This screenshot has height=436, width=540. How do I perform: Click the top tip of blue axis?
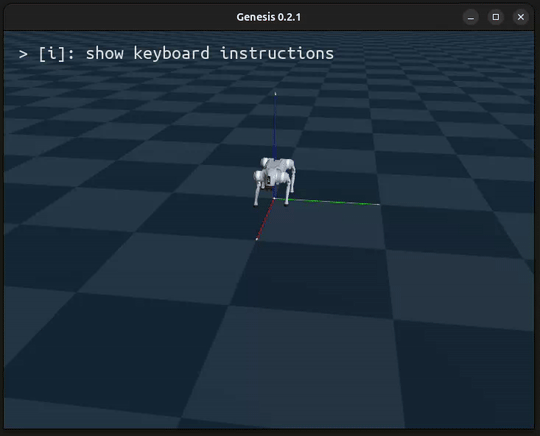point(275,93)
